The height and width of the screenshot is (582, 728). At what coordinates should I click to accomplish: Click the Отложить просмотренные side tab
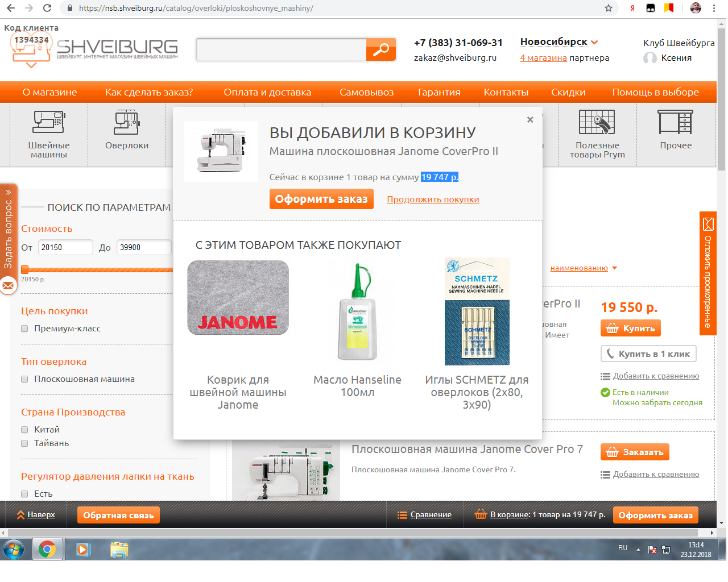click(708, 273)
